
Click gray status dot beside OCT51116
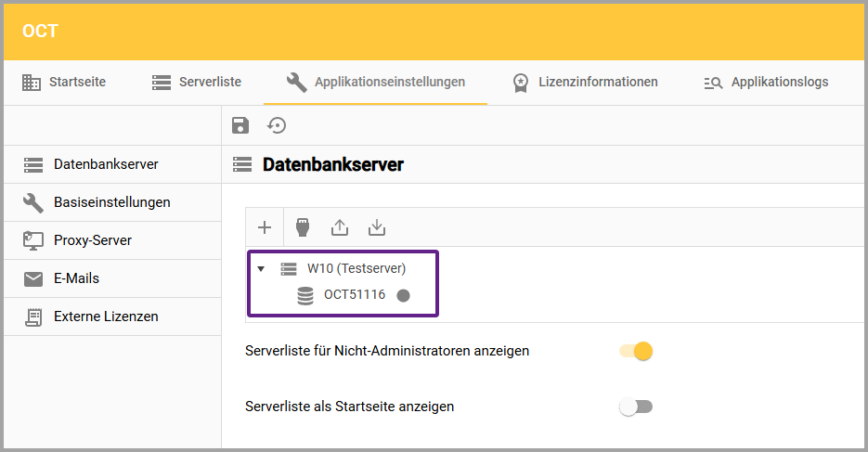[403, 296]
